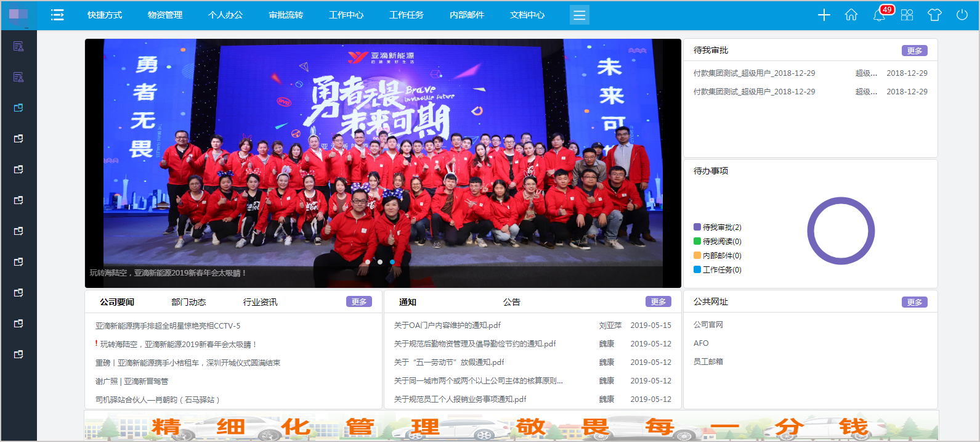This screenshot has width=980, height=442.
Task: Open news 谢广照 | 亚滴新晋驾管
Action: [132, 381]
